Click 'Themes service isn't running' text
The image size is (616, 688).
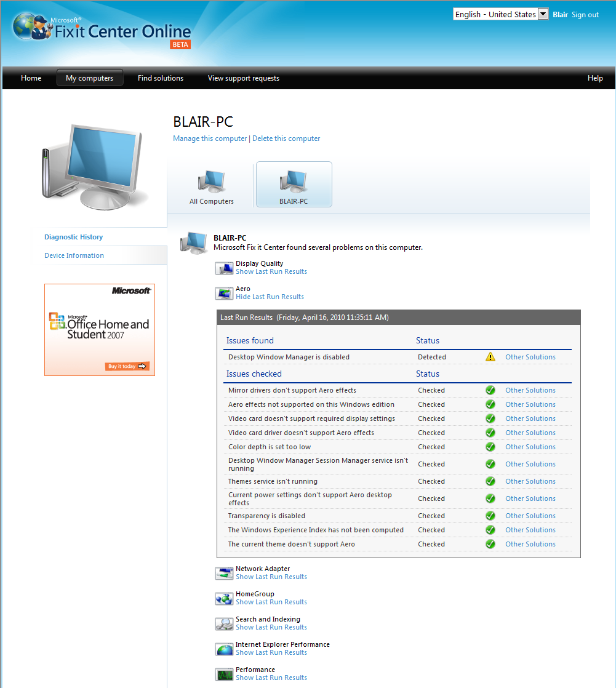pos(273,481)
